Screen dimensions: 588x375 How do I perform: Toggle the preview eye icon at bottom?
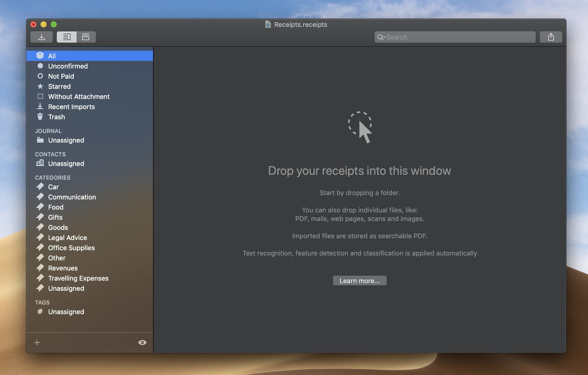(142, 342)
